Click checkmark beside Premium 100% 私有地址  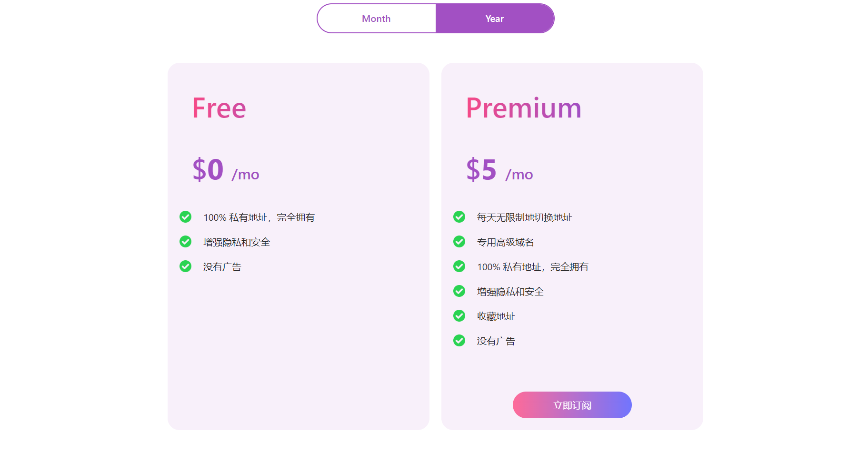(459, 266)
